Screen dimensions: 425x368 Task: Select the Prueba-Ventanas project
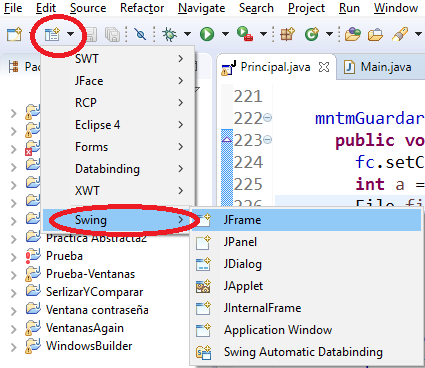pyautogui.click(x=90, y=274)
